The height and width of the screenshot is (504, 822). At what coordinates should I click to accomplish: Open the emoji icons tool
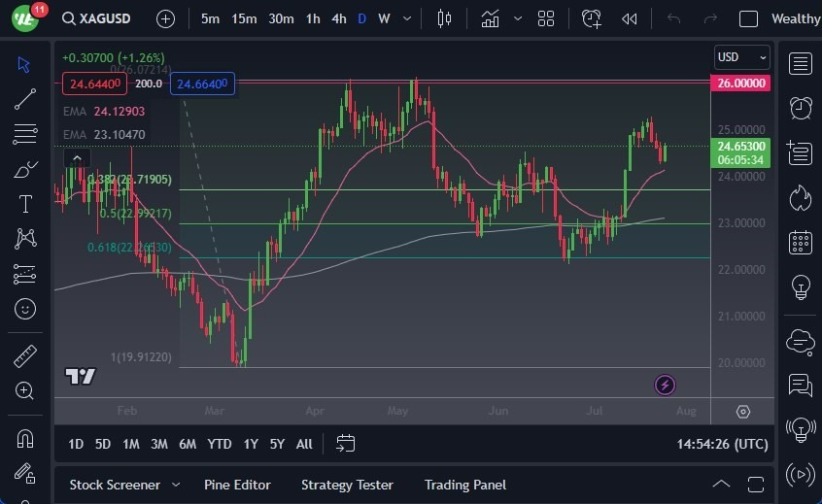tap(25, 309)
